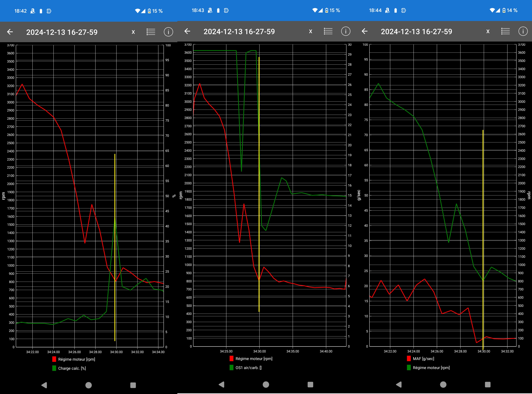The image size is (532, 394).
Task: Tap the 18:44 clock in the status bar
Action: pyautogui.click(x=375, y=10)
